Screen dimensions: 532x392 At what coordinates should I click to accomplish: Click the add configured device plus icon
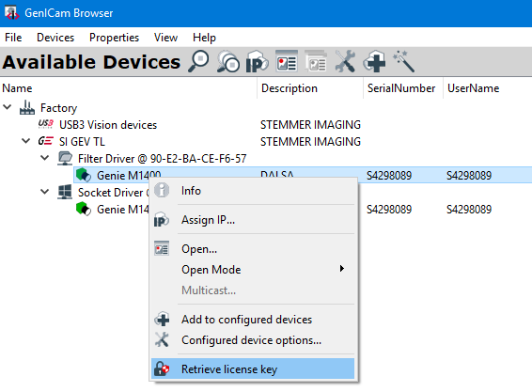[x=374, y=61]
